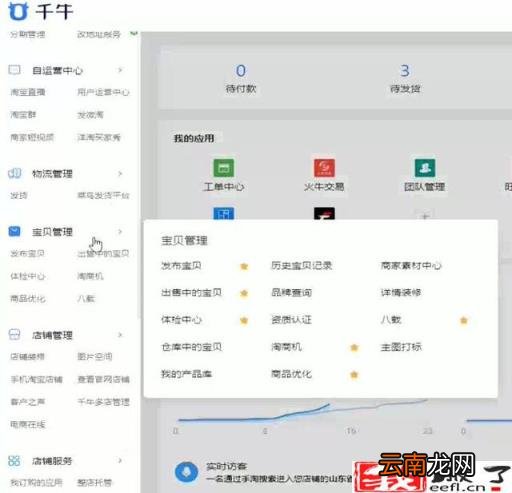Open 店铺管理 section heading
Screen dimensions: 512x493
[x=52, y=335]
